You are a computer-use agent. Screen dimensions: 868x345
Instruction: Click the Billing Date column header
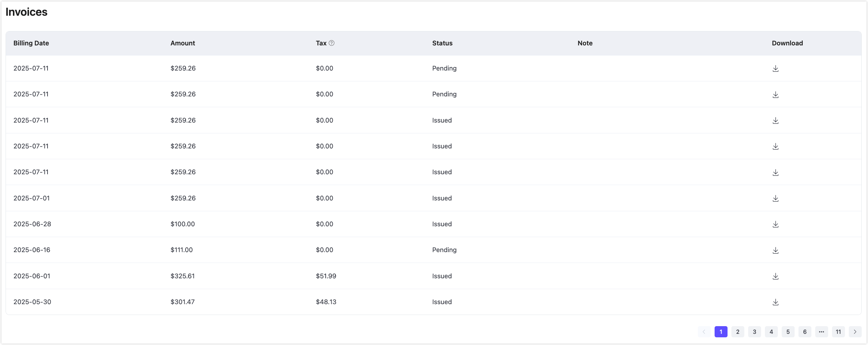(x=31, y=43)
